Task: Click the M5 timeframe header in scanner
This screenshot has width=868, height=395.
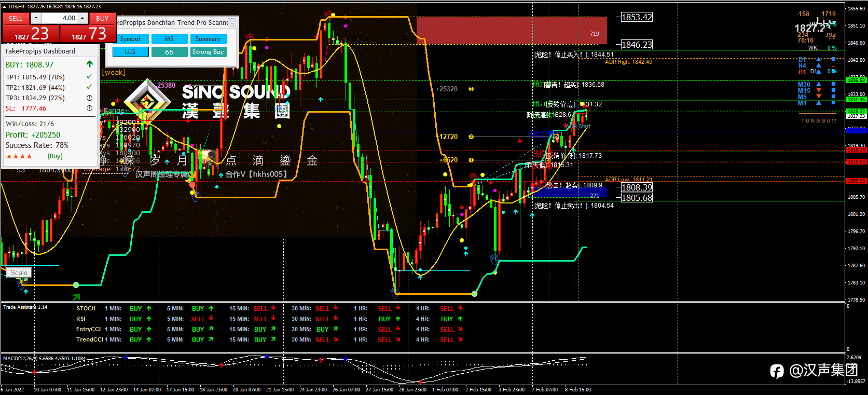Action: coord(169,39)
